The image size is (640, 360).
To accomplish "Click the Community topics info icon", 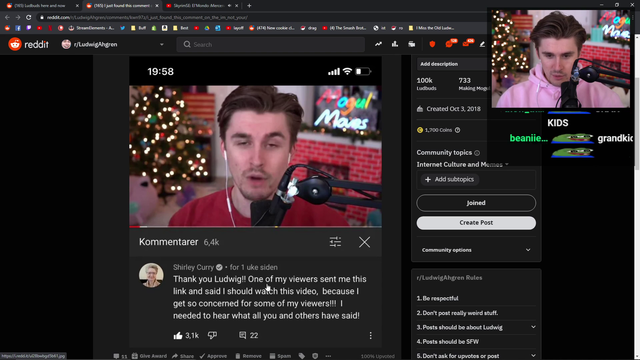I will tap(477, 153).
